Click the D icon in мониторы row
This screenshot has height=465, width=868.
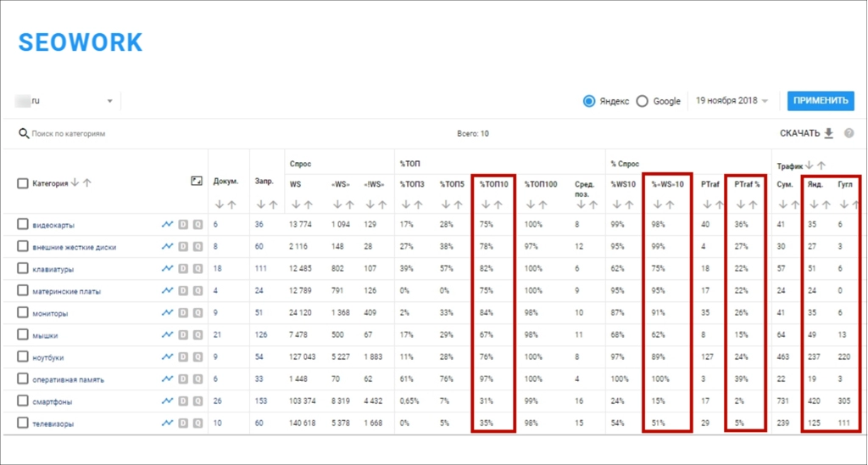click(182, 313)
